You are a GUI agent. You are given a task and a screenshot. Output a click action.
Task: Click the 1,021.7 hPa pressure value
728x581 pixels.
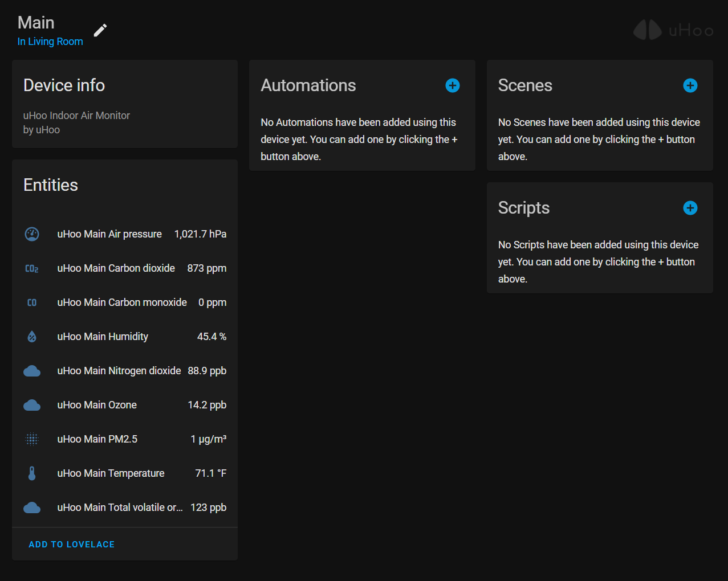point(200,234)
